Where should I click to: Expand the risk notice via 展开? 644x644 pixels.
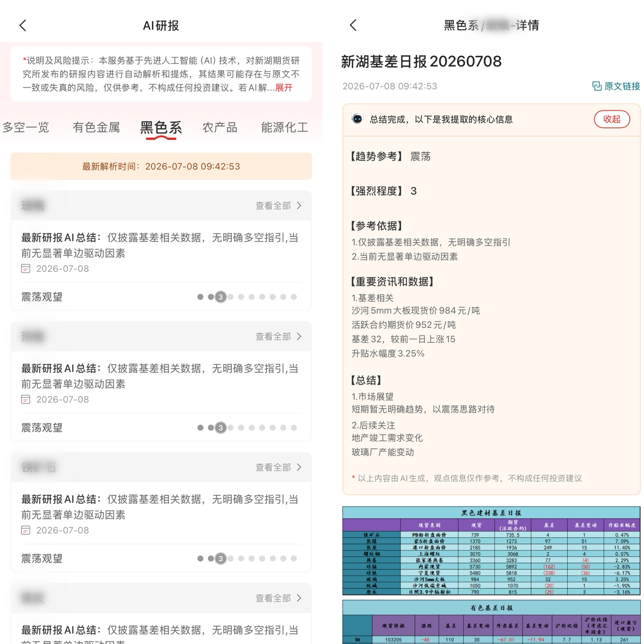(284, 88)
